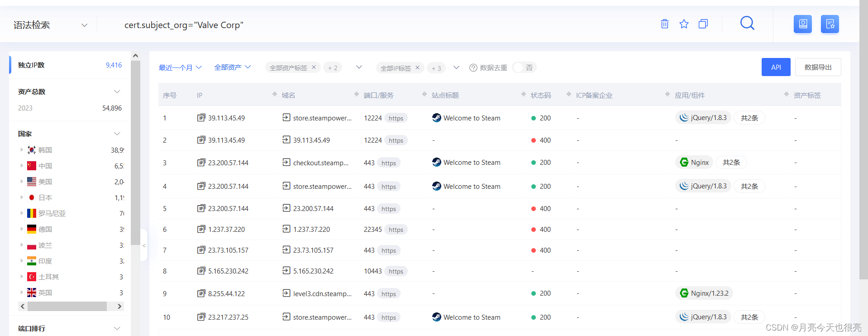Click Steam favicon in row 3 title
Viewport: 868px width, 336px height.
click(437, 162)
